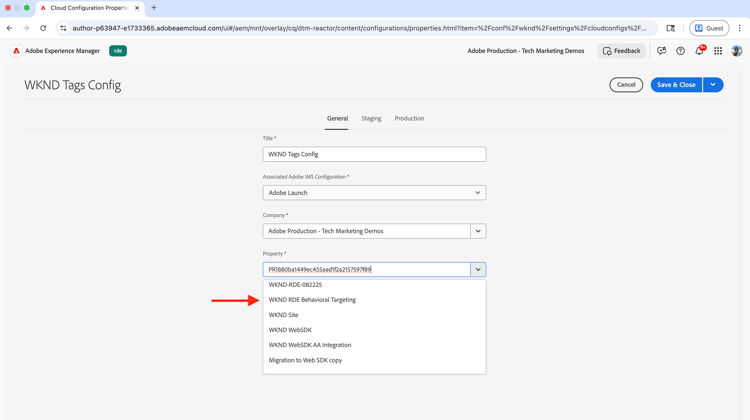The image size is (750, 420).
Task: Click the search tabs icon in browser toolbar
Action: 671,28
